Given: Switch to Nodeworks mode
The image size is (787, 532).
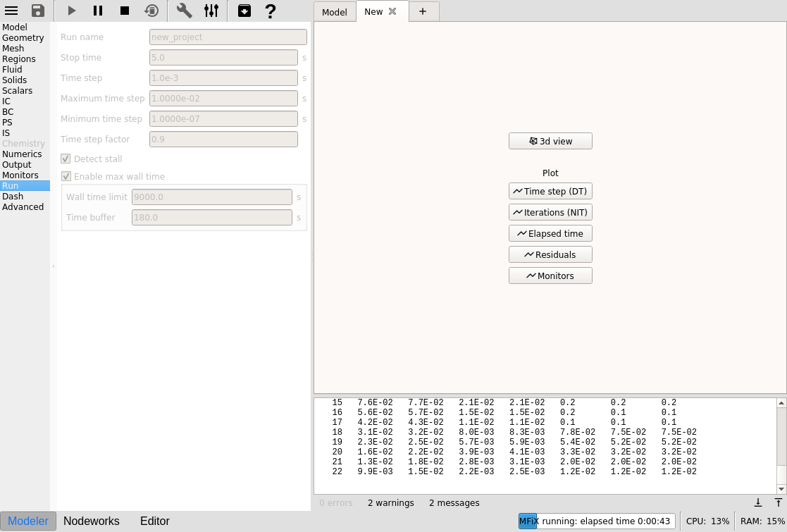Looking at the screenshot, I should point(92,521).
